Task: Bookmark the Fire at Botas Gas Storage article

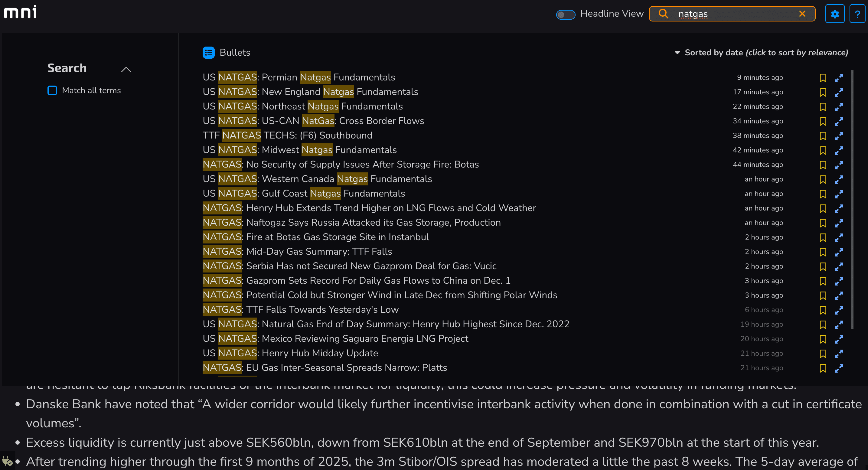Action: pos(823,237)
